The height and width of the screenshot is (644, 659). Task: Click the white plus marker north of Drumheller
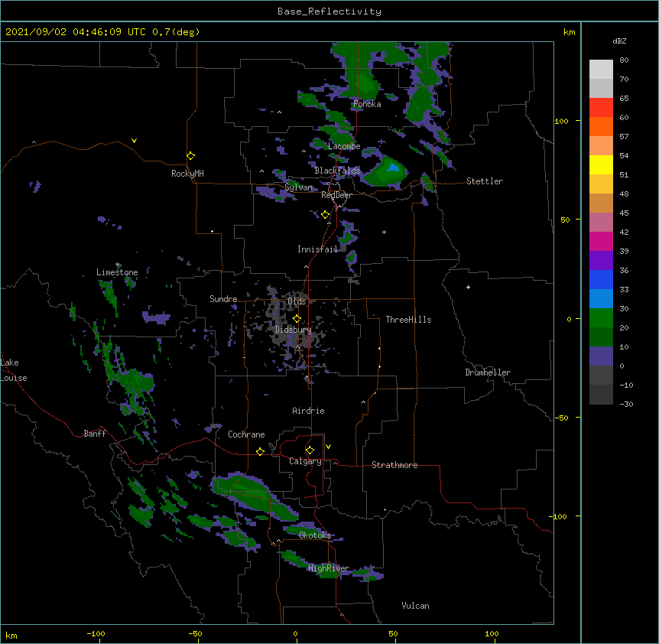pyautogui.click(x=468, y=287)
